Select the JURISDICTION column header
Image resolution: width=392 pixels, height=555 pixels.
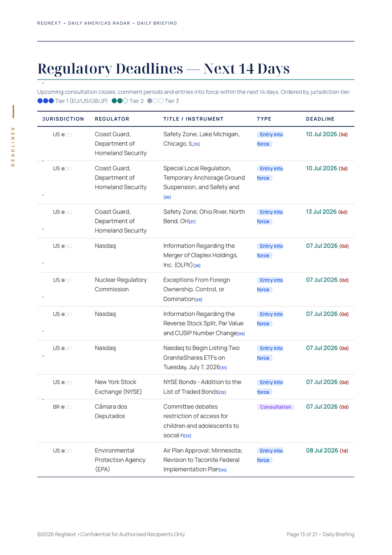click(63, 119)
